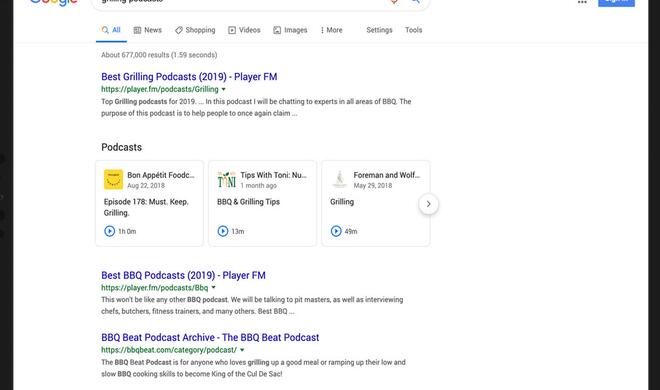This screenshot has width=660, height=390.
Task: Click the '13m' duration text
Action: (x=238, y=231)
